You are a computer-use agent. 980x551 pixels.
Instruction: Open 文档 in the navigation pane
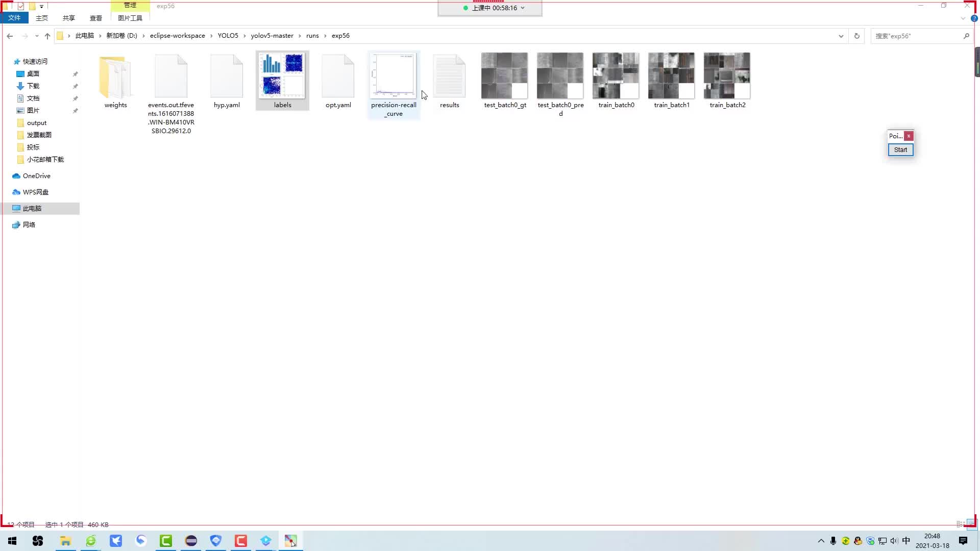(33, 98)
